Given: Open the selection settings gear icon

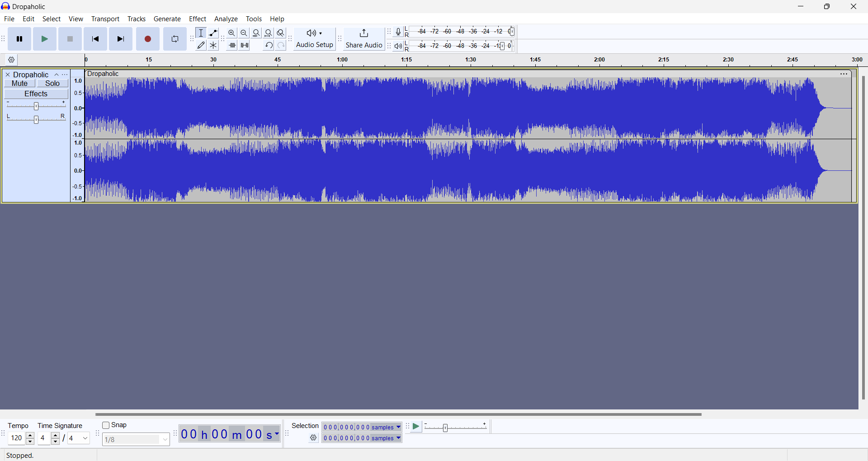Looking at the screenshot, I should (x=314, y=438).
